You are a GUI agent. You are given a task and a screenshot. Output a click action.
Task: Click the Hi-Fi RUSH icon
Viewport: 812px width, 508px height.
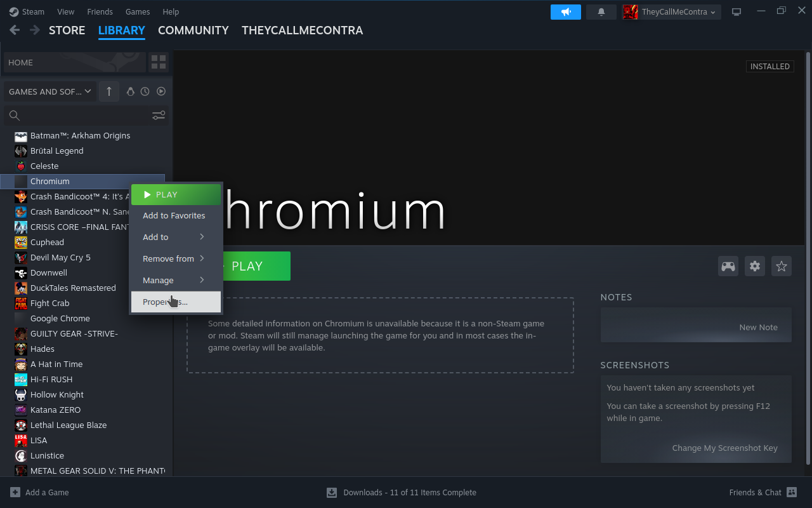point(21,379)
